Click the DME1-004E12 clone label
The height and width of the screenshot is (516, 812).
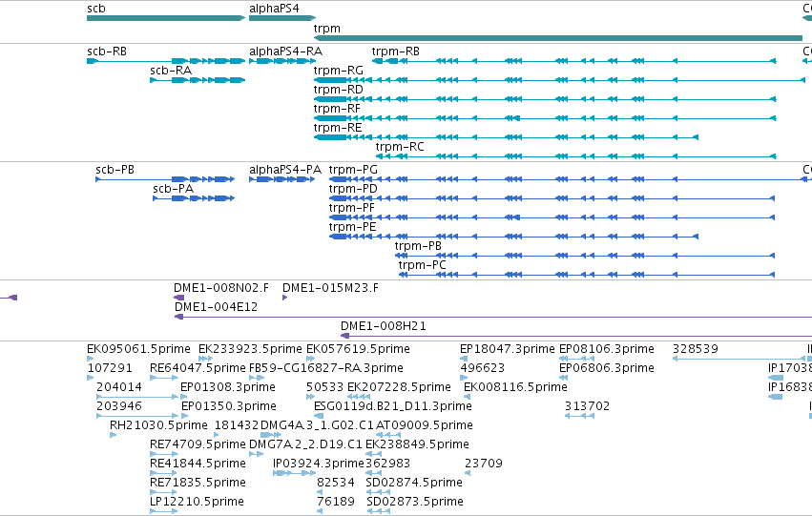pos(216,307)
